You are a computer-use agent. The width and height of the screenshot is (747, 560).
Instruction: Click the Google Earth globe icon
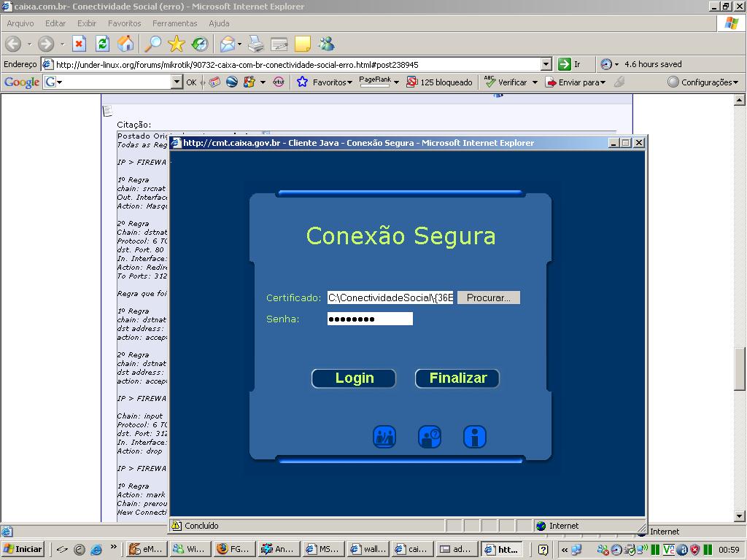pos(232,82)
